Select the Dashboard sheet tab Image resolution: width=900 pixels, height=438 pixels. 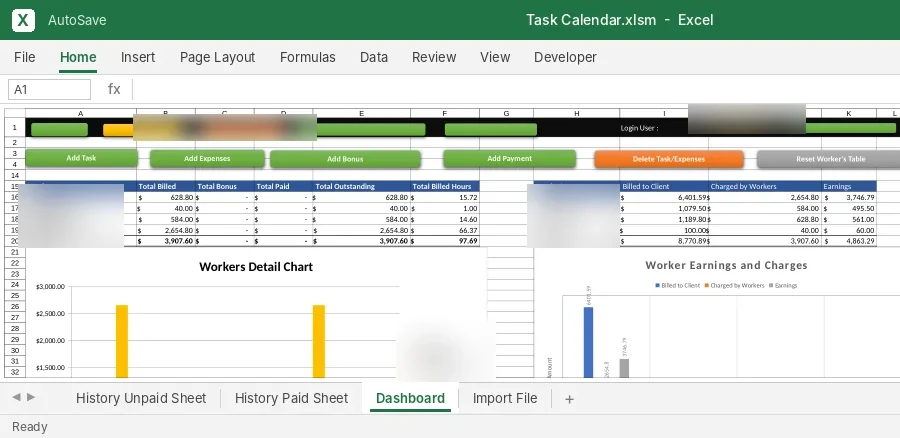(x=410, y=398)
